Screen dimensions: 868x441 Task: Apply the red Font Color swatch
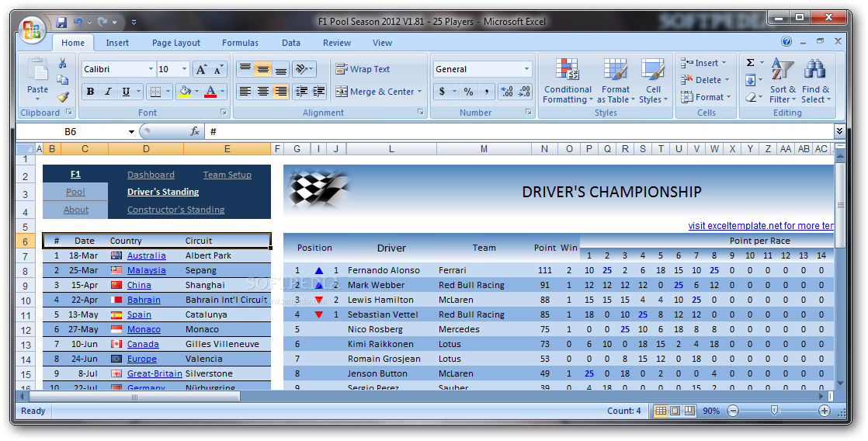[210, 92]
